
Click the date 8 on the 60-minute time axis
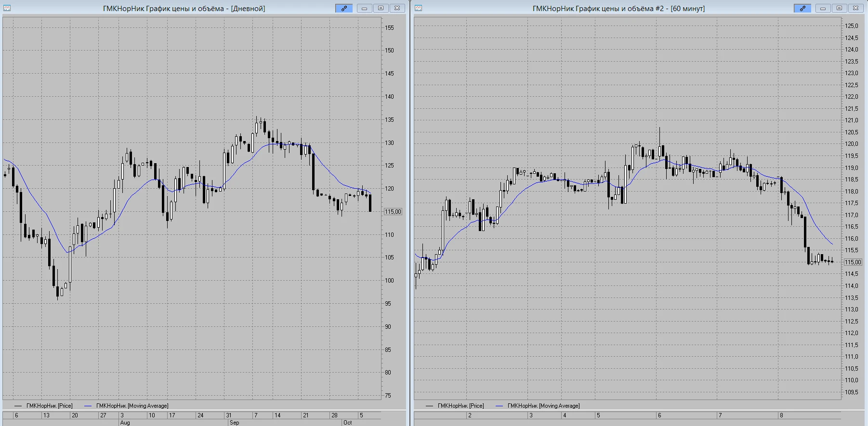point(781,415)
